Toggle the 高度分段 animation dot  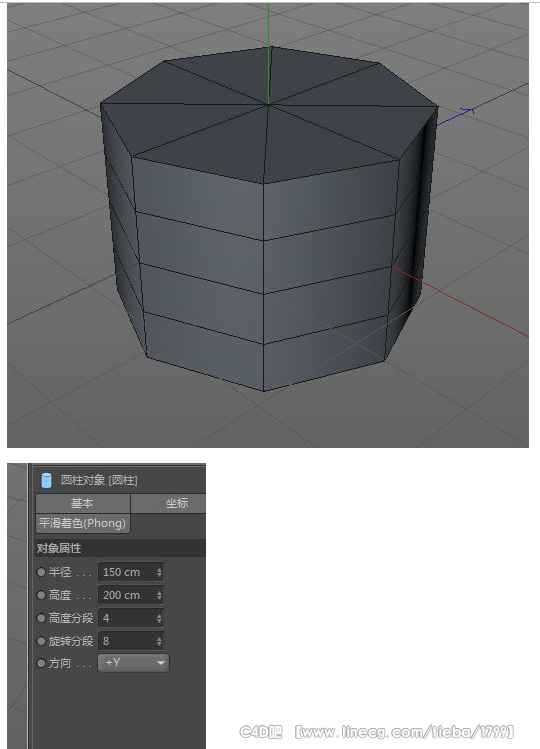pyautogui.click(x=41, y=618)
